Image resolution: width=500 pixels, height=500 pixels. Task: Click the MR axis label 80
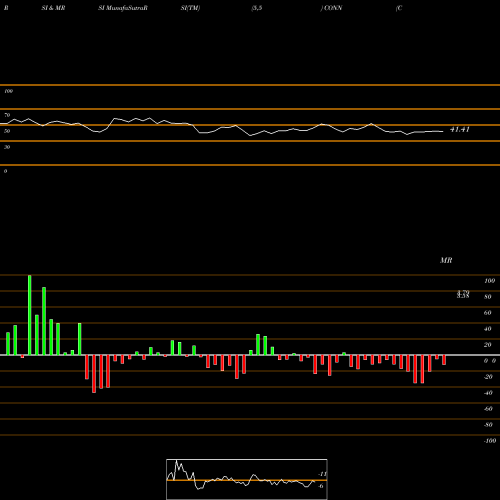(488, 297)
